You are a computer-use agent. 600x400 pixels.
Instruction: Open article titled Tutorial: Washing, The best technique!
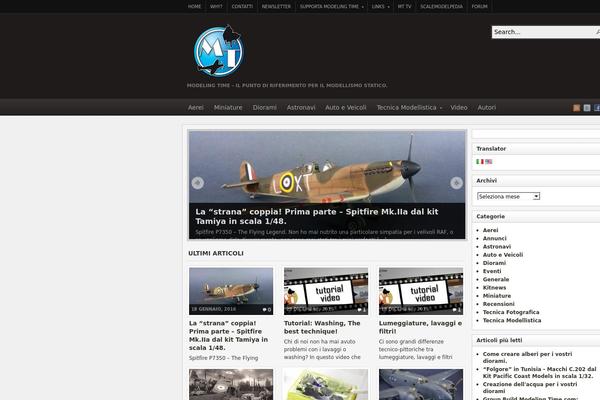[322, 327]
